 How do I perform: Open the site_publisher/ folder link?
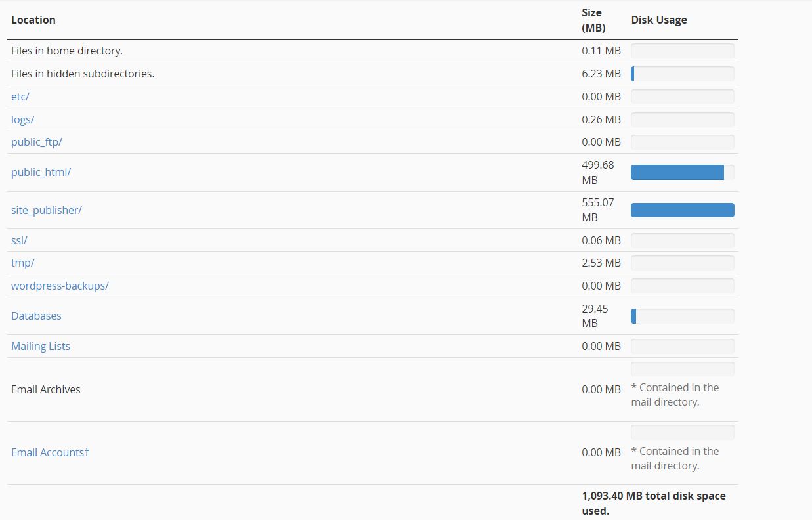(x=47, y=210)
